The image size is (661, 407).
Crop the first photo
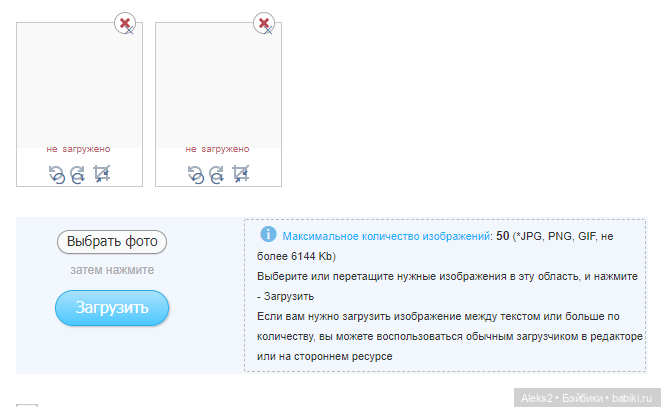[x=101, y=174]
